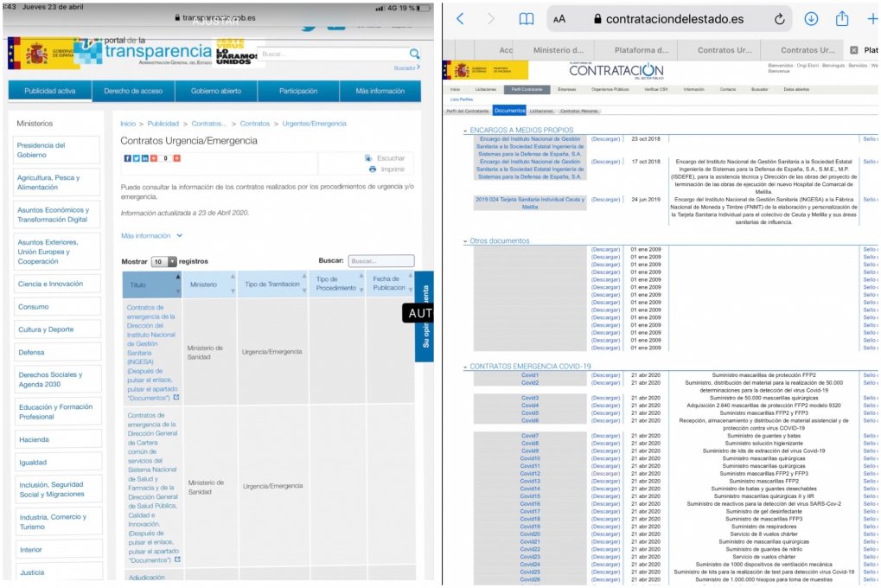Close the 'Plat' Safari tab

854,50
